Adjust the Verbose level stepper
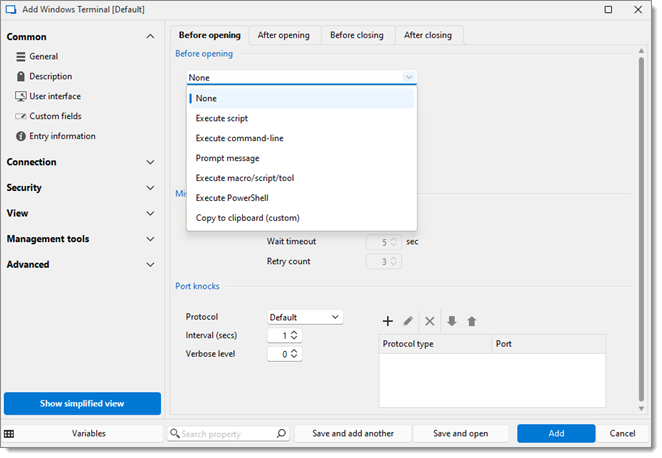Image resolution: width=662 pixels, height=458 pixels. (294, 354)
